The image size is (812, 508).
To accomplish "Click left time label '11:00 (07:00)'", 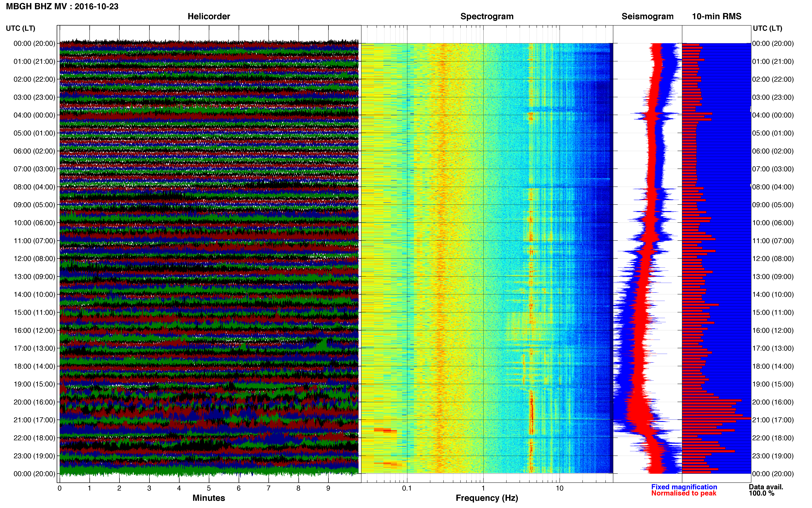I will [34, 241].
